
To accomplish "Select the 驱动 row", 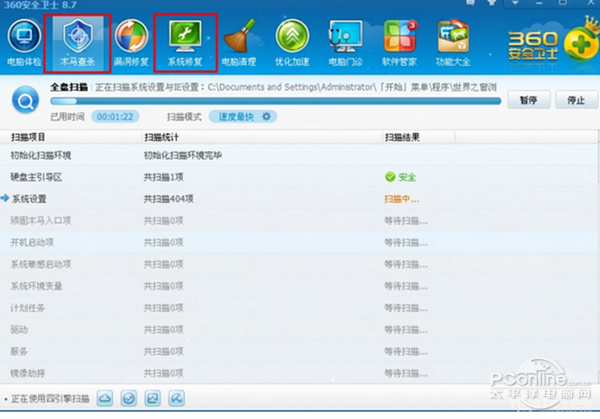I will tap(298, 329).
